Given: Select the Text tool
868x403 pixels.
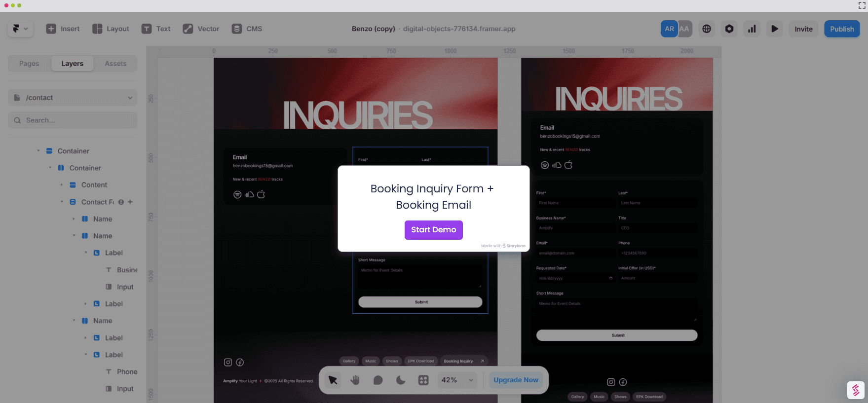Looking at the screenshot, I should click(156, 29).
